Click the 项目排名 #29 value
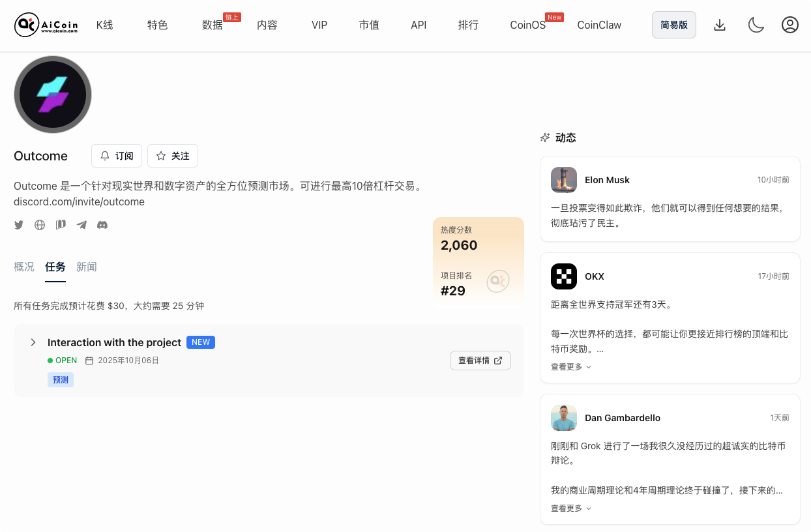 (x=453, y=291)
